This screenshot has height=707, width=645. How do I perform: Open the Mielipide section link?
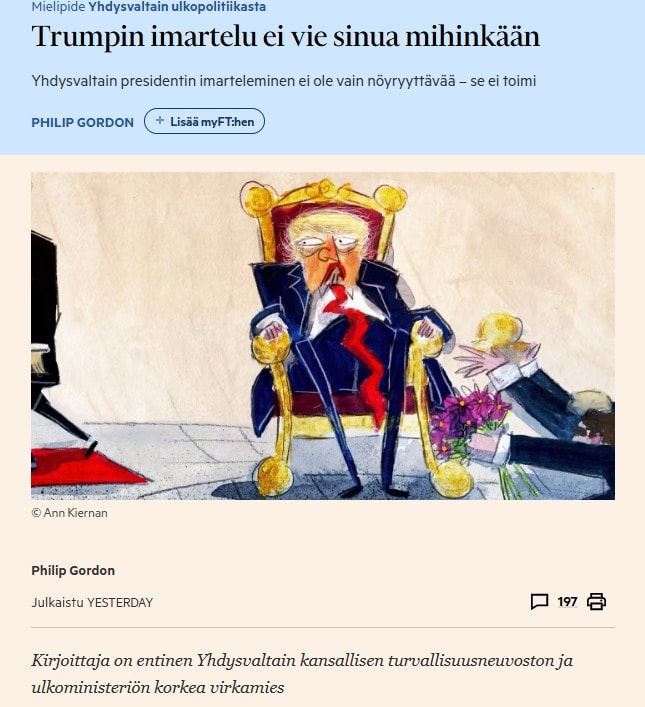point(58,7)
